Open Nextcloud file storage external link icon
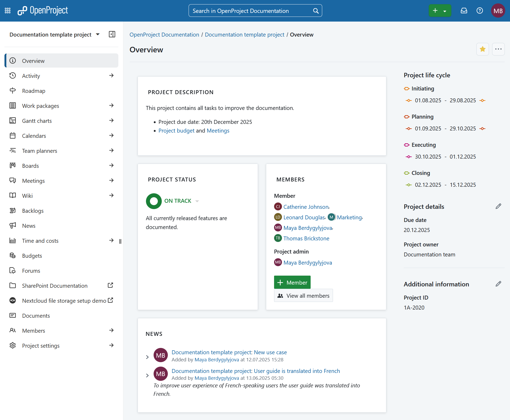The height and width of the screenshot is (420, 510). tap(110, 300)
